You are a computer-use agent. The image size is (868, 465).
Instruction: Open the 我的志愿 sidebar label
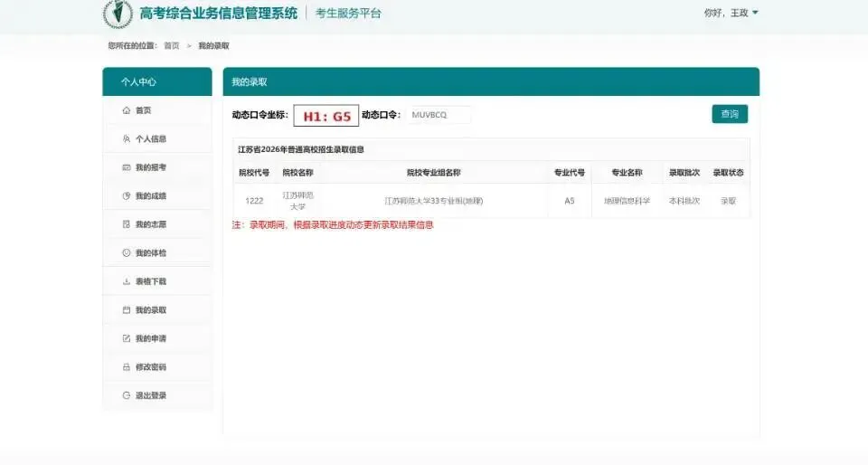pos(151,224)
